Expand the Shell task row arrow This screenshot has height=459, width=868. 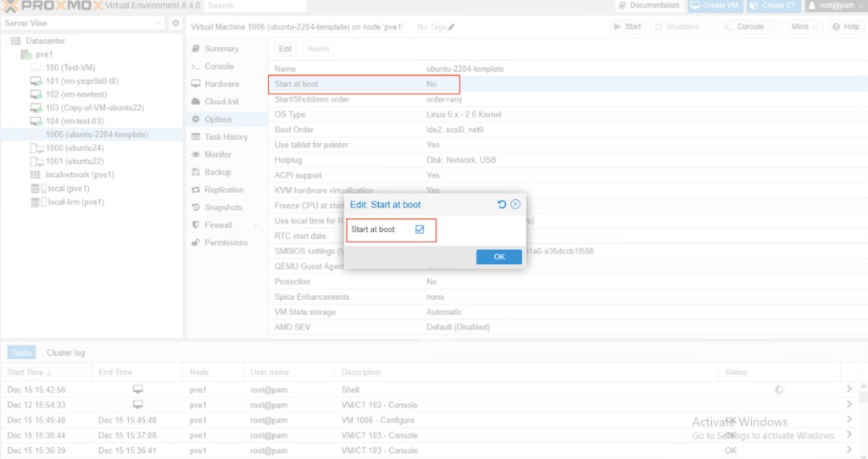point(849,390)
